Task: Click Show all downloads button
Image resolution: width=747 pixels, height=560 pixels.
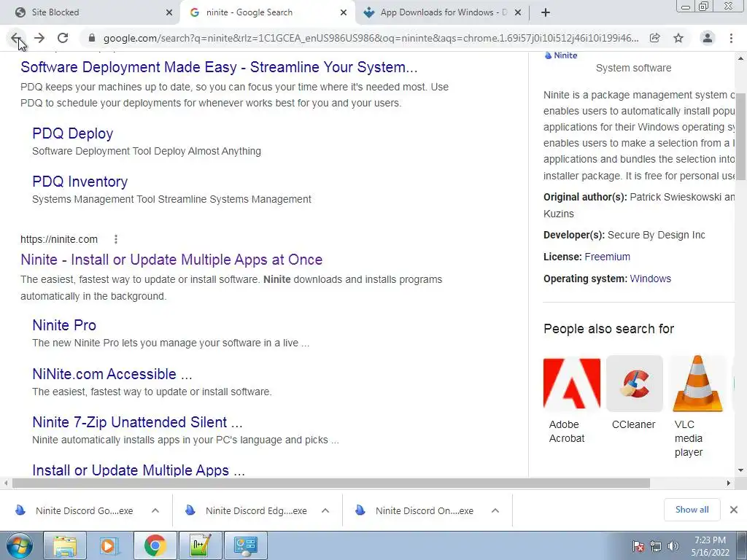Action: point(692,510)
